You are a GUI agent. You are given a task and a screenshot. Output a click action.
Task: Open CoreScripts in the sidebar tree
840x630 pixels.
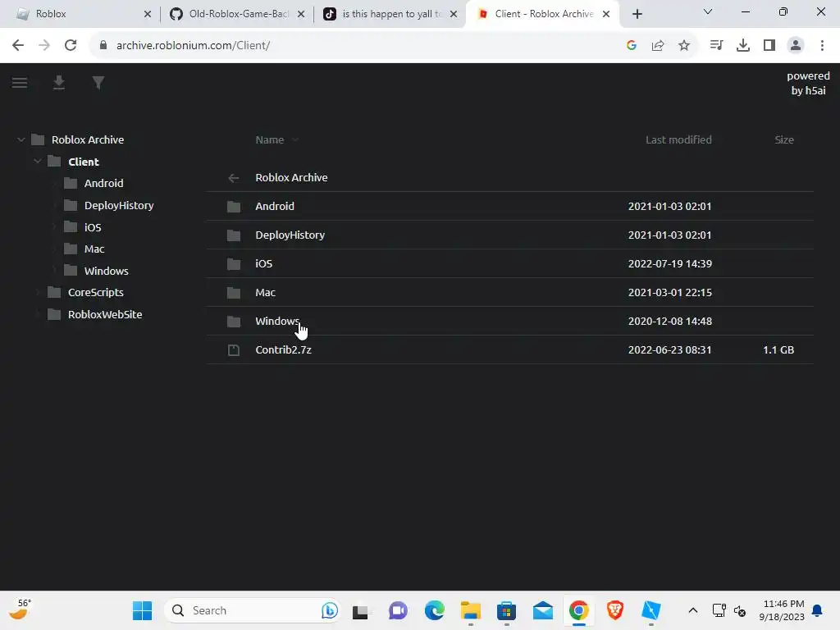coord(96,293)
